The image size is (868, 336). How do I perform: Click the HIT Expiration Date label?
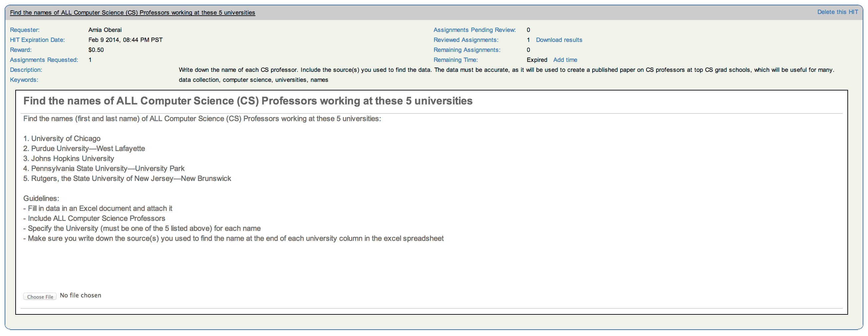[x=37, y=40]
